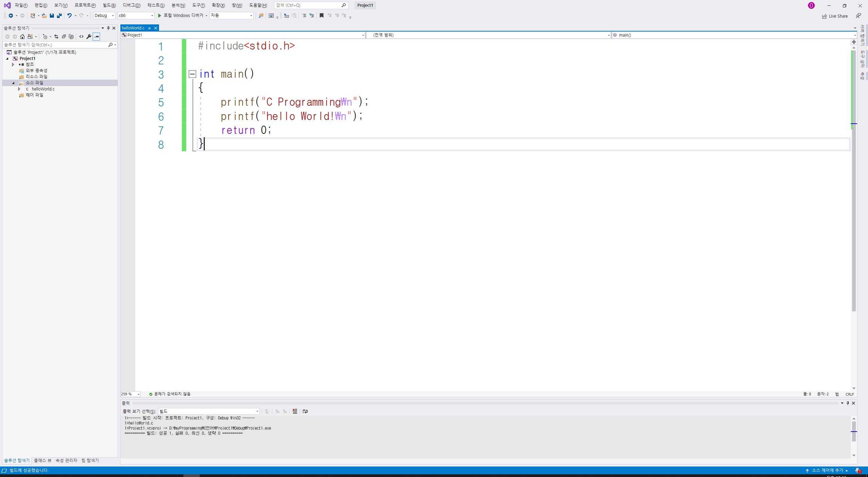Toggle the bookmark flag in the toolbar
The image size is (868, 477).
tap(321, 16)
